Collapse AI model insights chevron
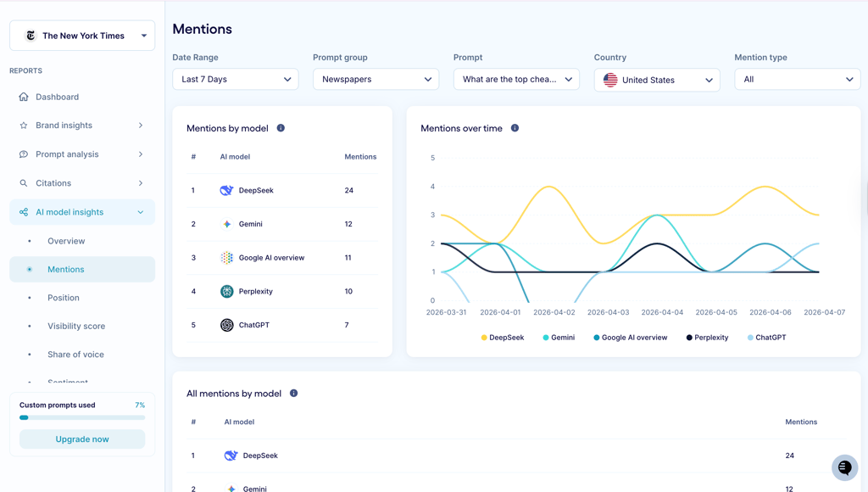 [141, 212]
